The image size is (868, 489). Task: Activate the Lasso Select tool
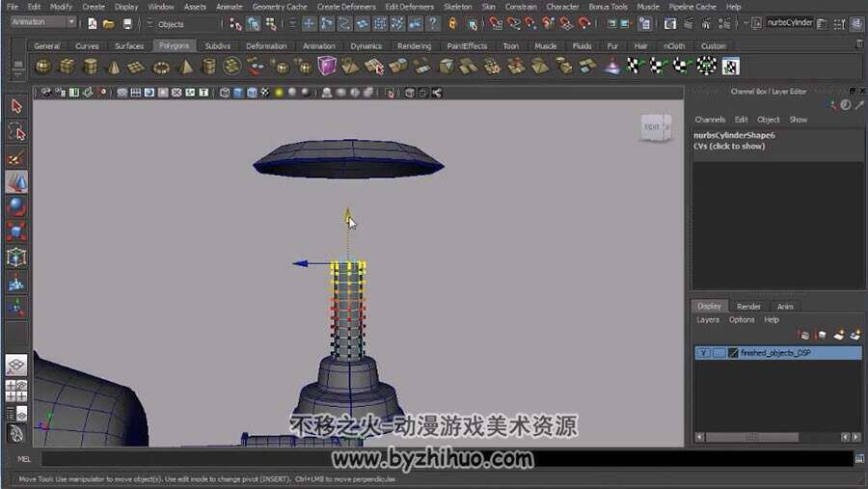coord(16,132)
